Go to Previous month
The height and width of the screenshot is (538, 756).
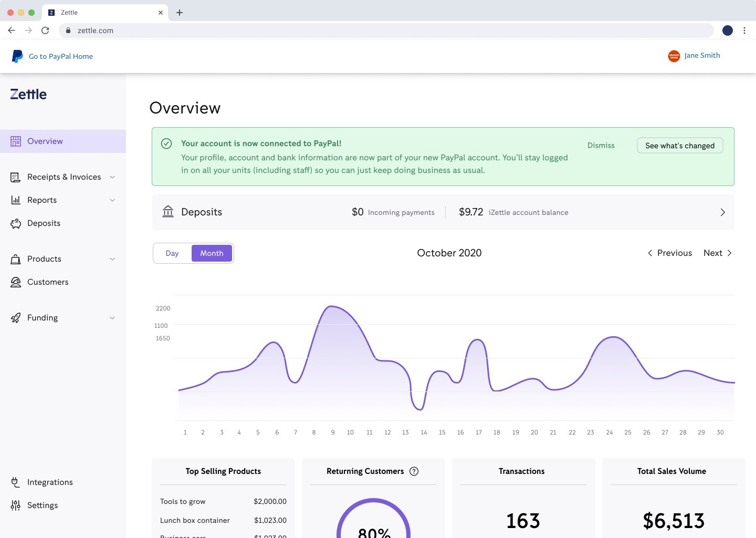coord(669,253)
